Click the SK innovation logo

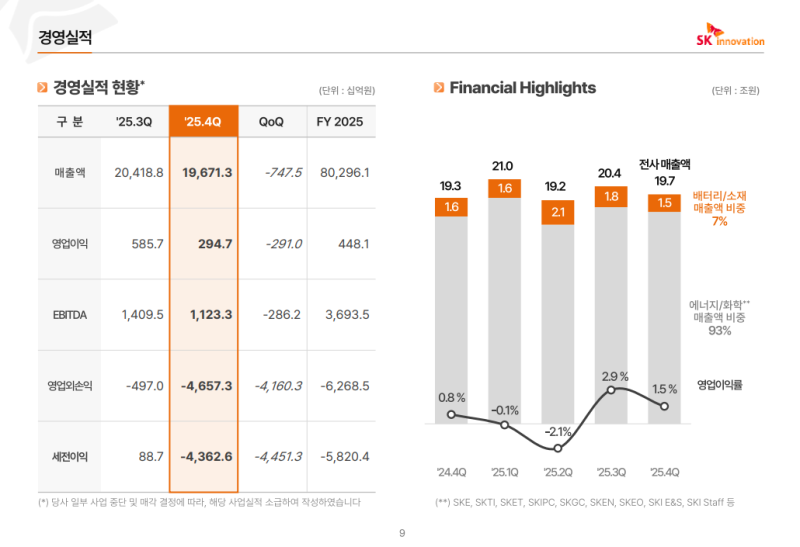729,35
